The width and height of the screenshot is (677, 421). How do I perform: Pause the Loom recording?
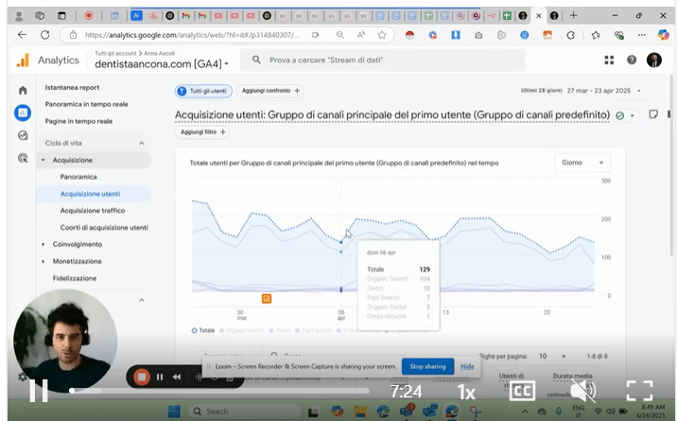click(160, 377)
